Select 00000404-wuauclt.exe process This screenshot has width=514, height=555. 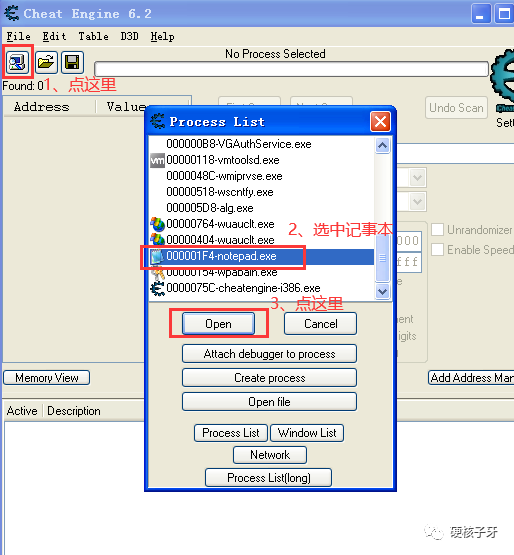click(x=262, y=240)
